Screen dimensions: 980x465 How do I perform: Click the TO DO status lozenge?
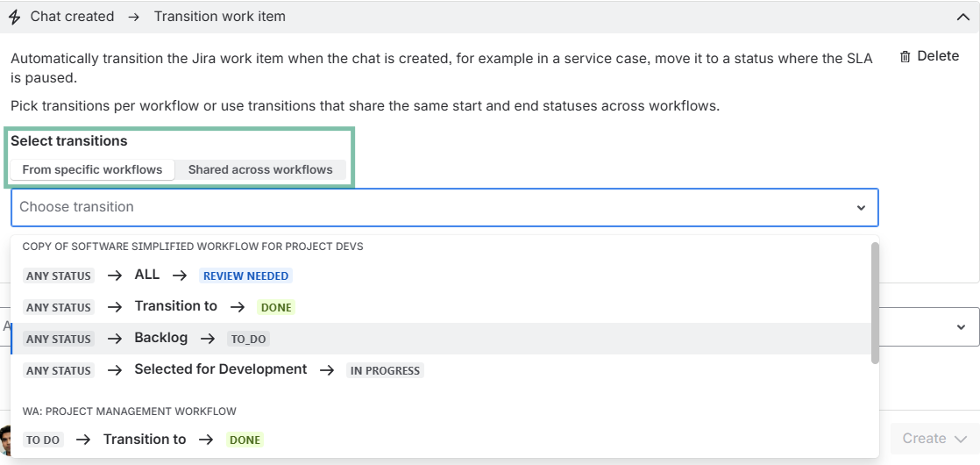click(x=43, y=440)
